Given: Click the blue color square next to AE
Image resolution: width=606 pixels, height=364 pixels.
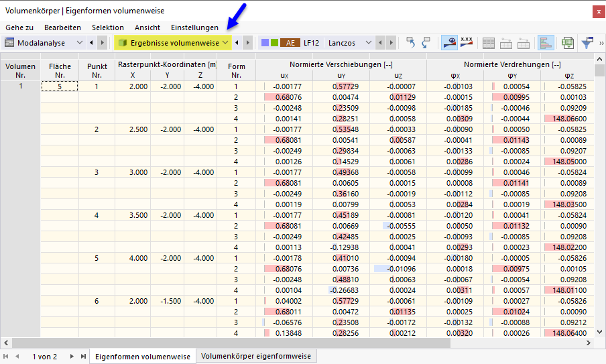Looking at the screenshot, I should tap(265, 42).
